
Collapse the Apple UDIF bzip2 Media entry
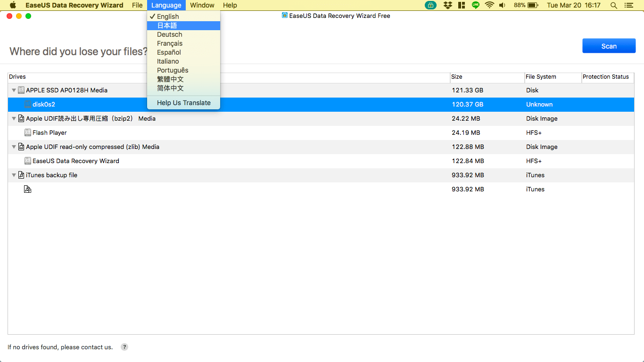pos(14,118)
